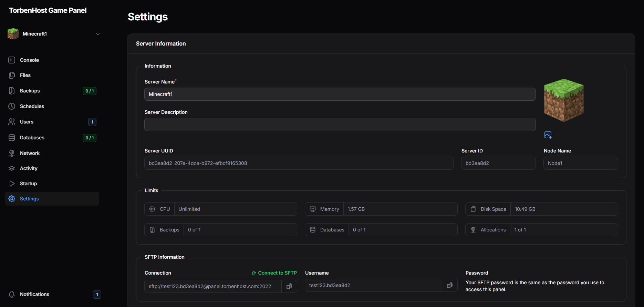Screen dimensions: 644x307
Task: Expand the Minecraft1 server selector chevron
Action: click(98, 34)
